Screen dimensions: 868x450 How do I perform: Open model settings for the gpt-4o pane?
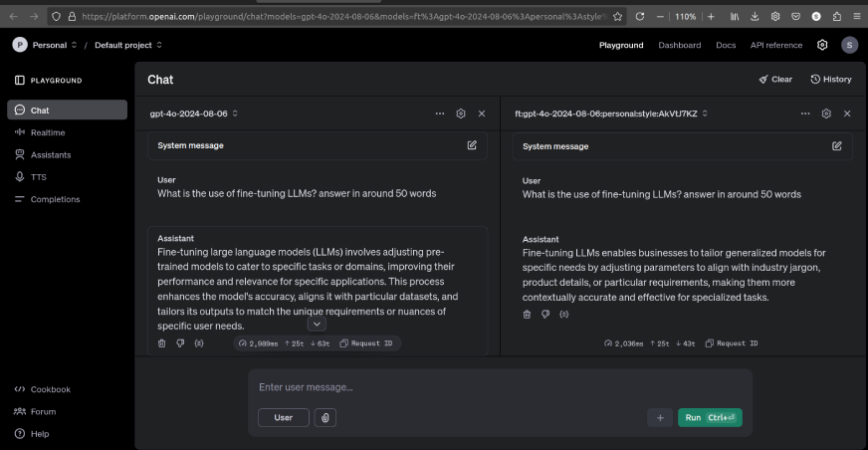461,113
